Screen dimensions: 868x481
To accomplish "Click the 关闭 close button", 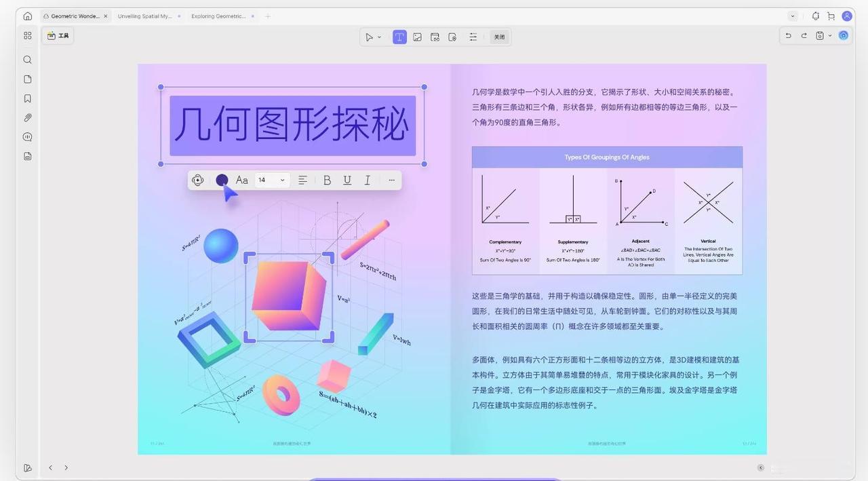I will [x=499, y=37].
